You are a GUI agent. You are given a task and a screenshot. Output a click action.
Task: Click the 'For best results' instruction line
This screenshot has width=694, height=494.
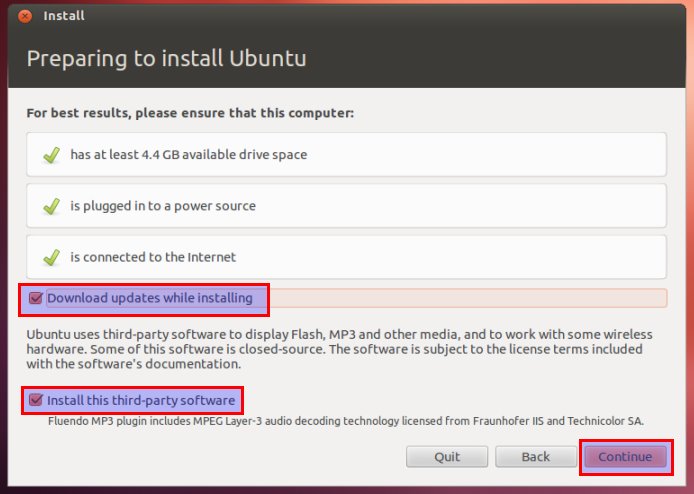(x=190, y=113)
